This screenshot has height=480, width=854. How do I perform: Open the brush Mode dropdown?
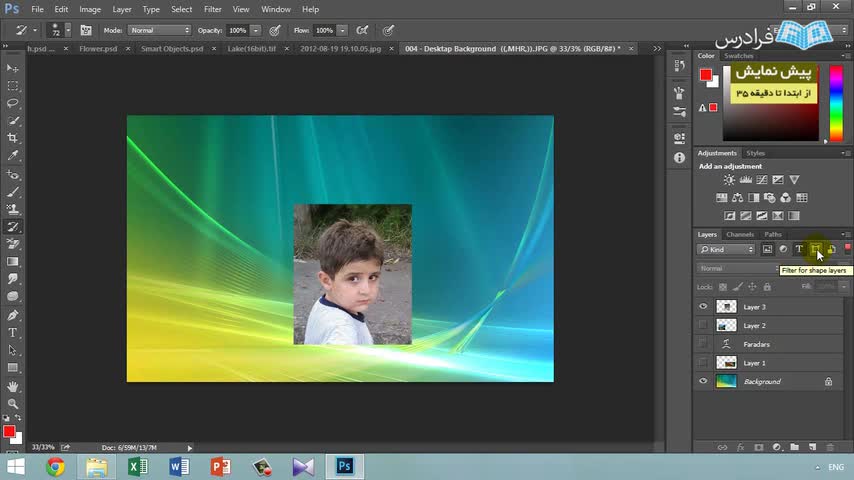(x=158, y=31)
